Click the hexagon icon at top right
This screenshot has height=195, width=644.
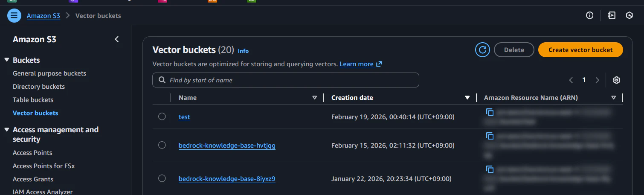pos(629,15)
